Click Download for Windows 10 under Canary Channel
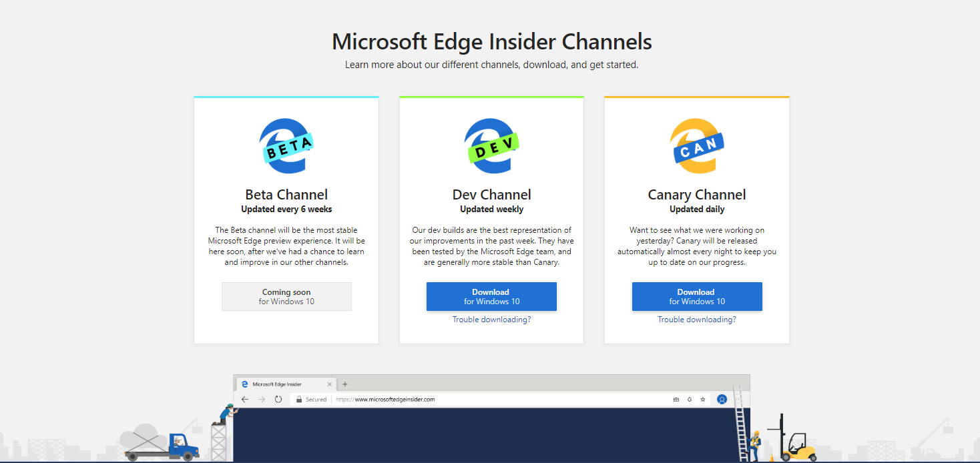This screenshot has width=980, height=463. click(696, 296)
